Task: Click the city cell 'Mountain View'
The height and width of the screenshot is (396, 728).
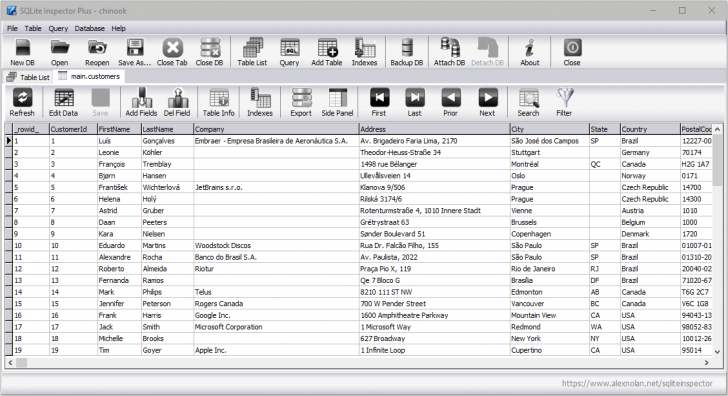Action: click(549, 315)
